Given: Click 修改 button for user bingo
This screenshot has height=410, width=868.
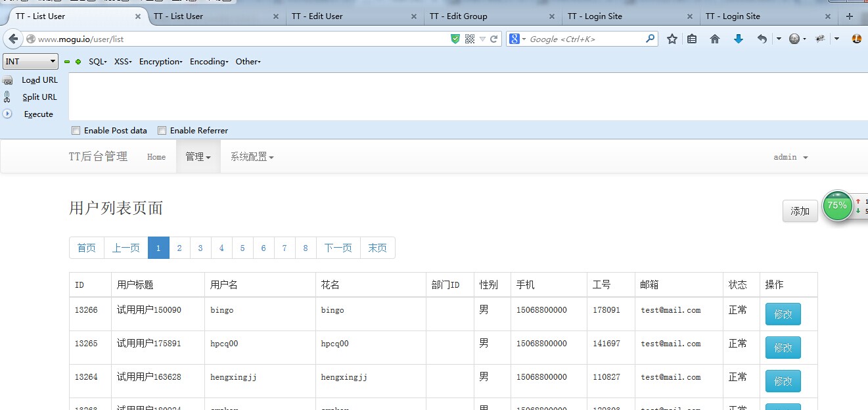Looking at the screenshot, I should click(783, 314).
